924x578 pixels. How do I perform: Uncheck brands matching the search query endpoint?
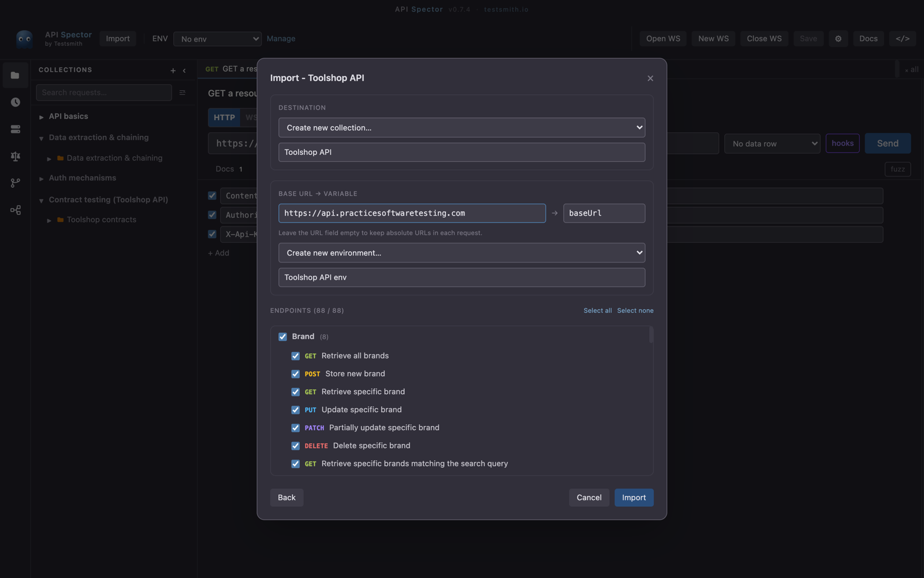click(295, 464)
